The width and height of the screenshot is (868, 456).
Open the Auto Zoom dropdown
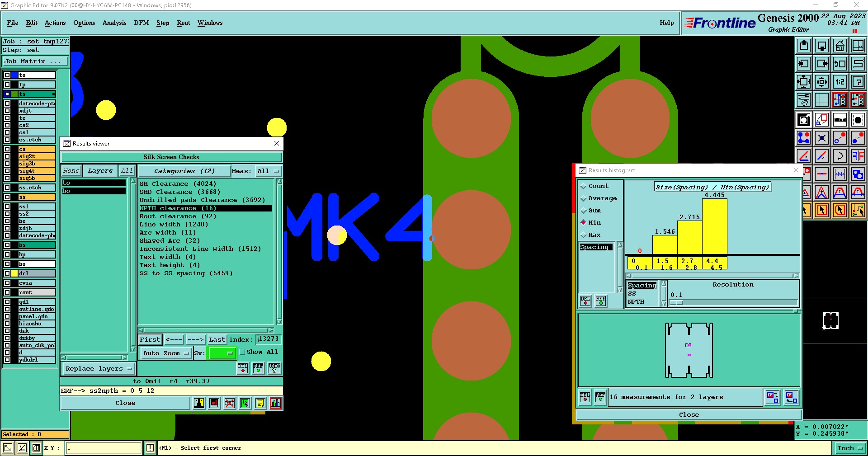165,353
